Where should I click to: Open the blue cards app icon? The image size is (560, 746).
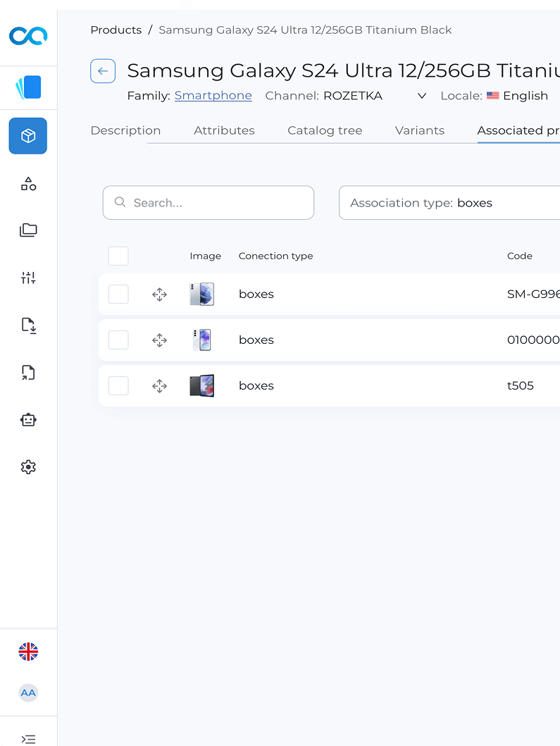coord(28,87)
